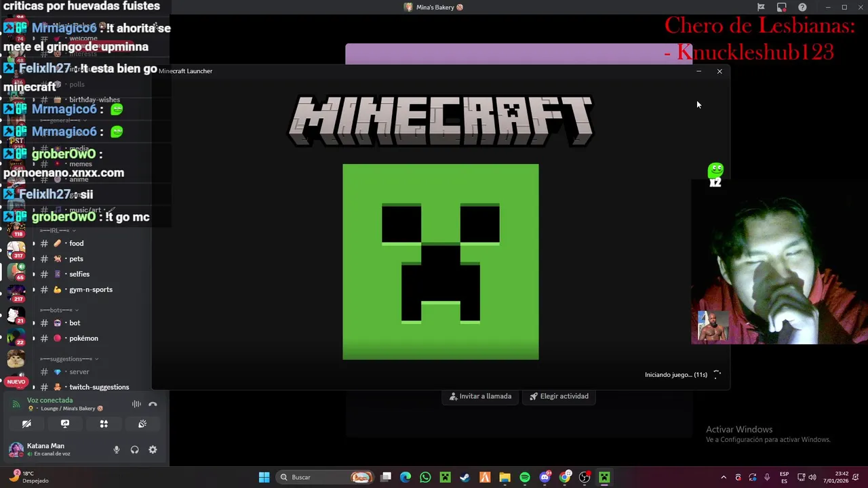The width and height of the screenshot is (868, 488).
Task: Disconnect from voice with the hang-up icon
Action: point(153,404)
